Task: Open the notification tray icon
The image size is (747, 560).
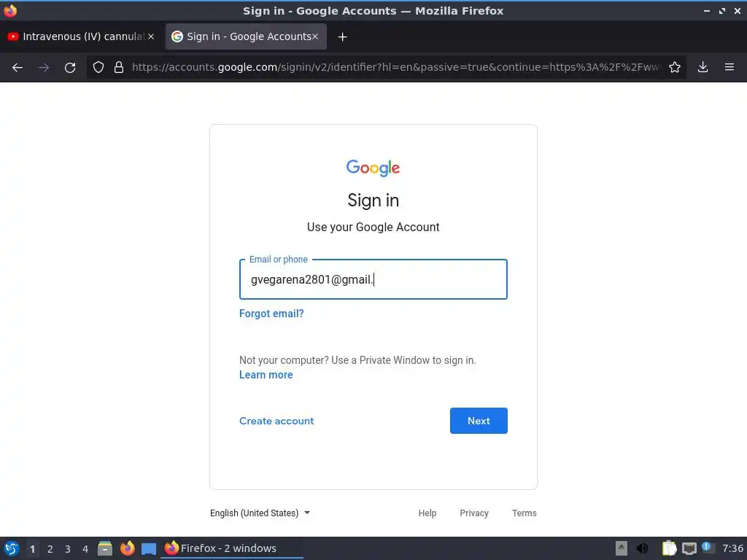Action: pyautogui.click(x=708, y=548)
